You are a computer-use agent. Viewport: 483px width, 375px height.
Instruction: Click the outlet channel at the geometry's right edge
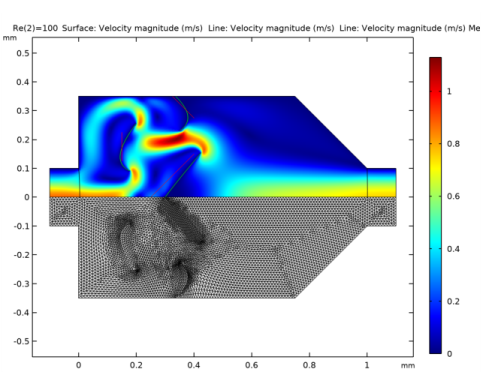[382, 183]
